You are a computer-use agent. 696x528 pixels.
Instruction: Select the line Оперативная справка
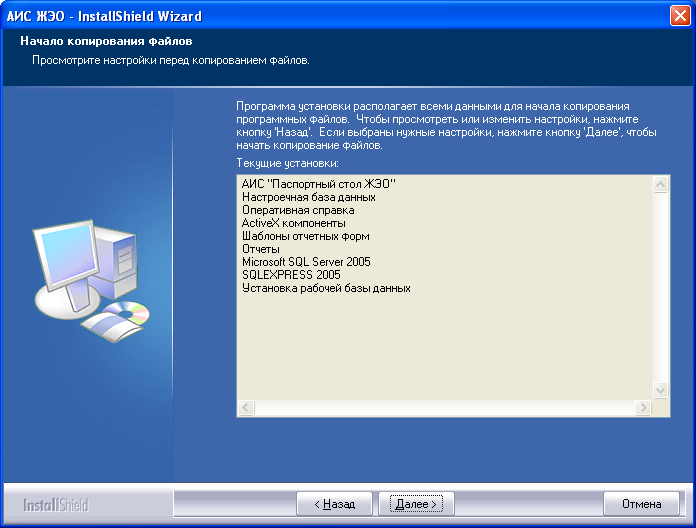click(298, 210)
